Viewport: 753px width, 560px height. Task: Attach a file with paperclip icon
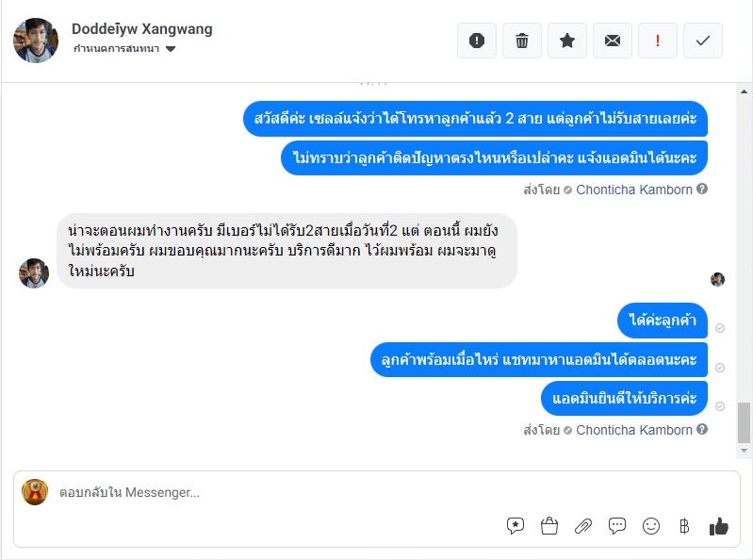tap(583, 526)
